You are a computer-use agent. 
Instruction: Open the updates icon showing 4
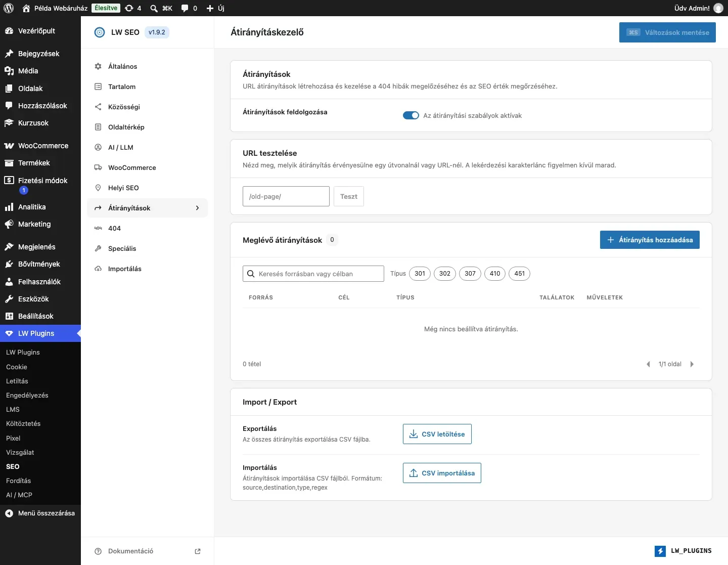(x=133, y=8)
